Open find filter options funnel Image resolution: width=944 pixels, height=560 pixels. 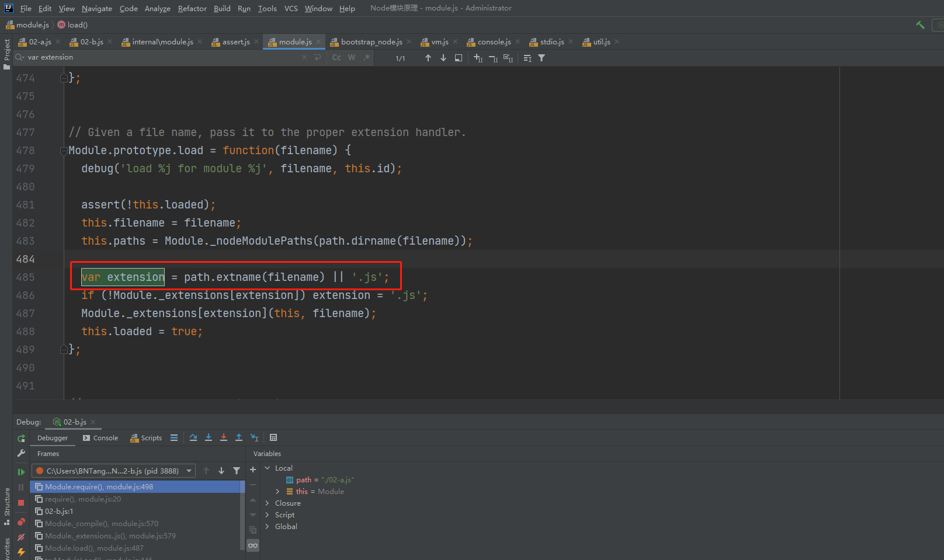click(x=542, y=58)
